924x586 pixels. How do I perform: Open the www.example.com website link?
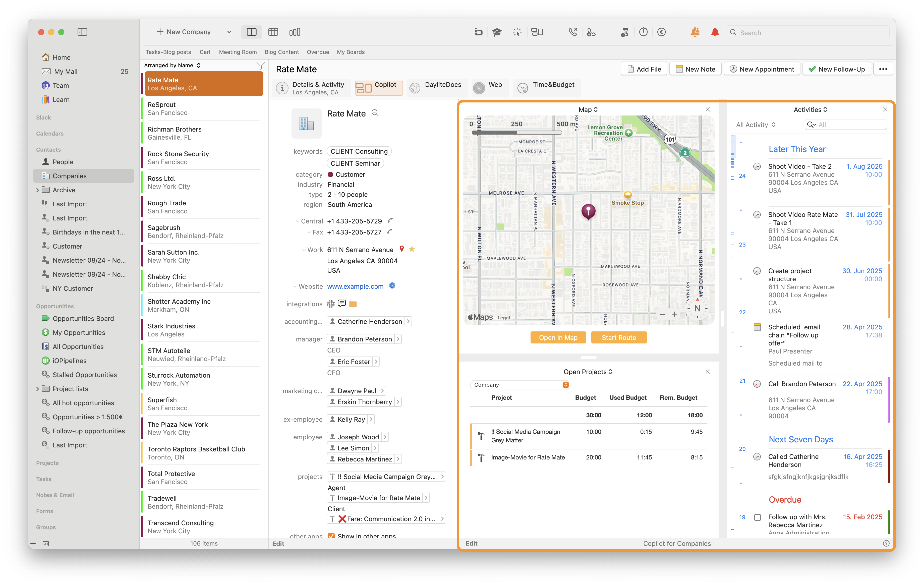[x=355, y=286]
